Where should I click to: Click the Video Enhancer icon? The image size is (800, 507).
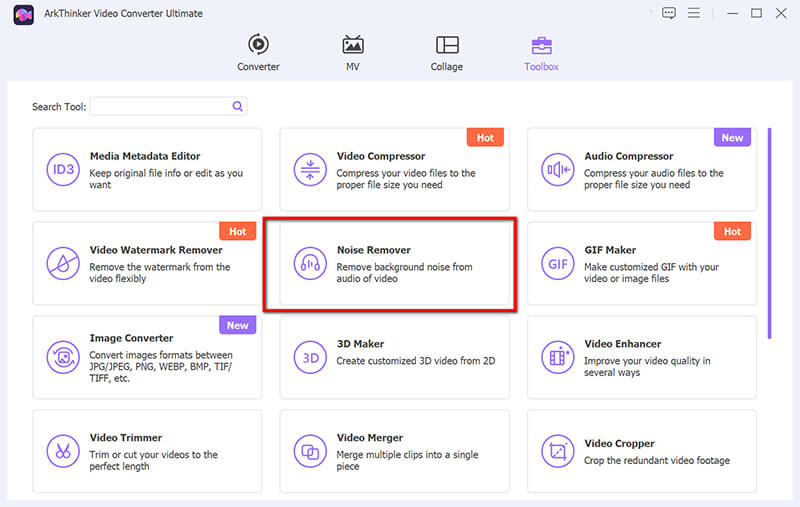tap(558, 357)
